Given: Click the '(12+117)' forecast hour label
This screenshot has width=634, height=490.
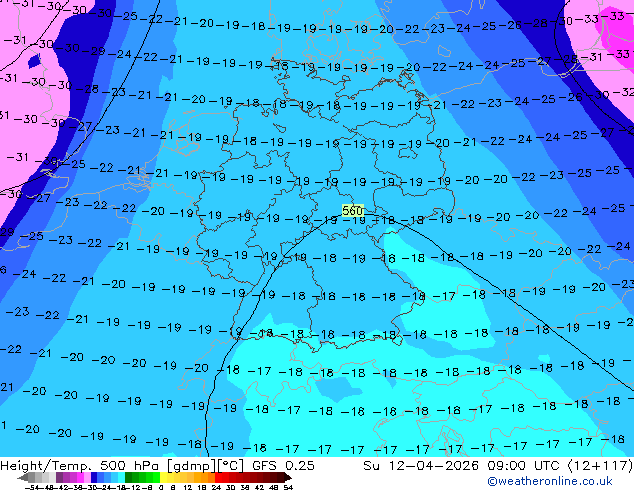Looking at the screenshot, I should 600,466.
